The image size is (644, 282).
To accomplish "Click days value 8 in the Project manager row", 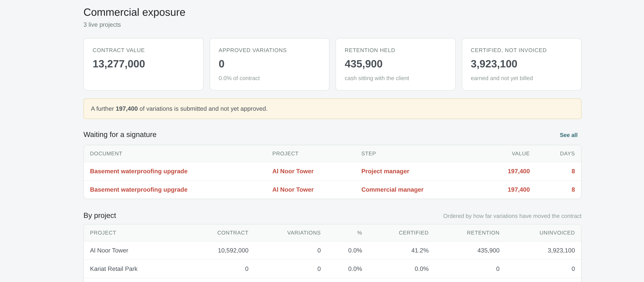I will point(573,171).
